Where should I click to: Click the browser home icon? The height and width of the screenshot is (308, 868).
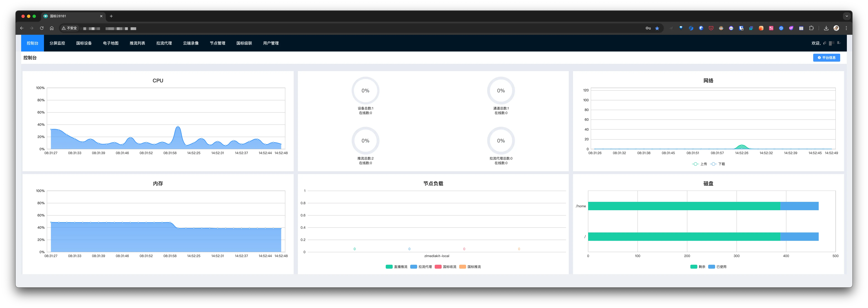click(x=52, y=28)
